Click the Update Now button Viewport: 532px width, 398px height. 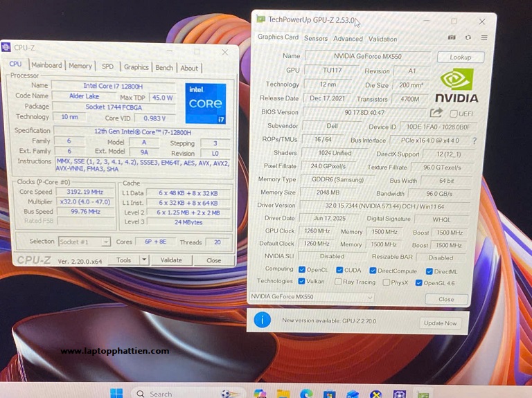pos(440,323)
